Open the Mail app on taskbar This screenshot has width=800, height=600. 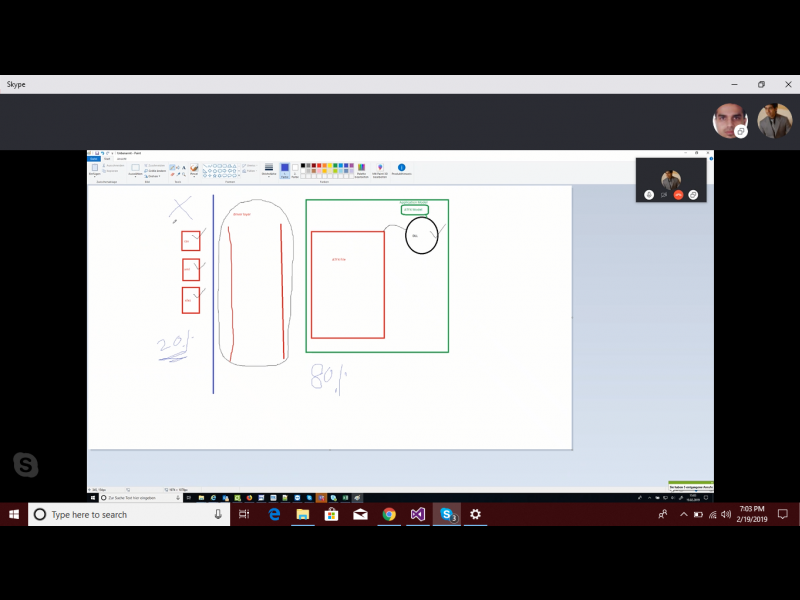360,514
